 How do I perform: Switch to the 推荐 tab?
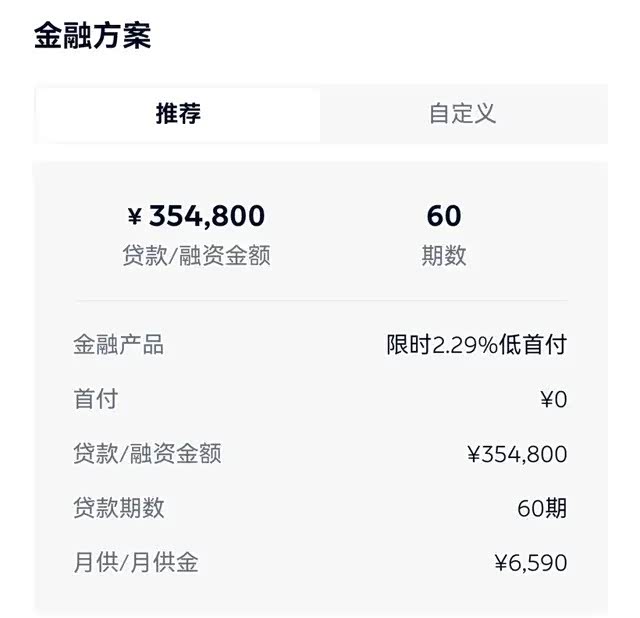[x=178, y=114]
